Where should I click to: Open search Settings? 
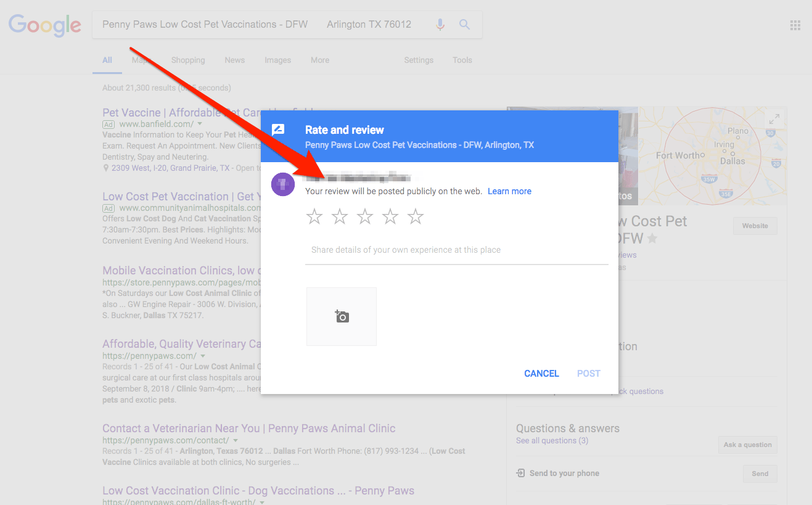[419, 60]
